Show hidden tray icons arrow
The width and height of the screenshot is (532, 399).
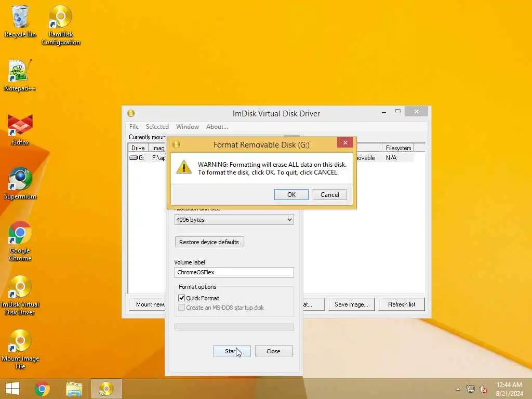(458, 389)
